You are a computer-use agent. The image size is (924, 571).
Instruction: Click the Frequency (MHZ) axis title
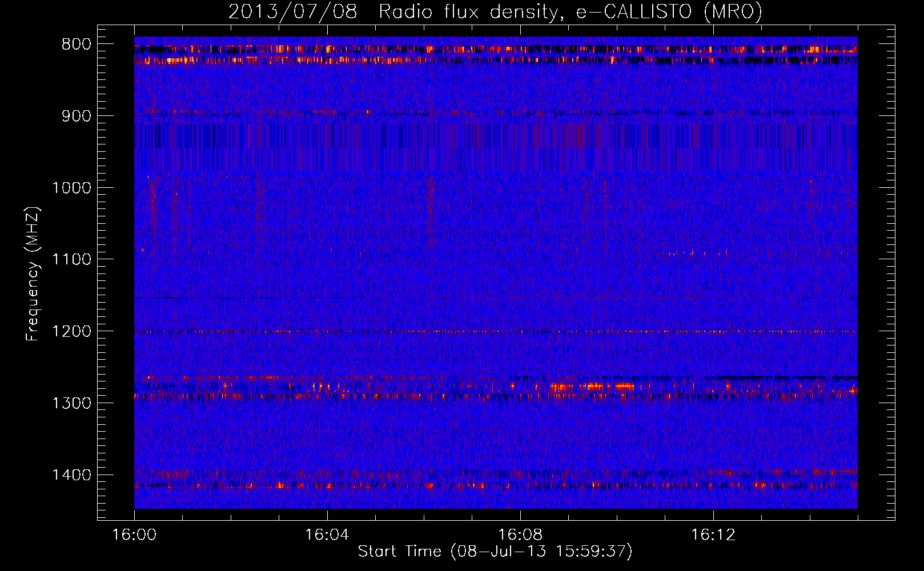coord(33,274)
